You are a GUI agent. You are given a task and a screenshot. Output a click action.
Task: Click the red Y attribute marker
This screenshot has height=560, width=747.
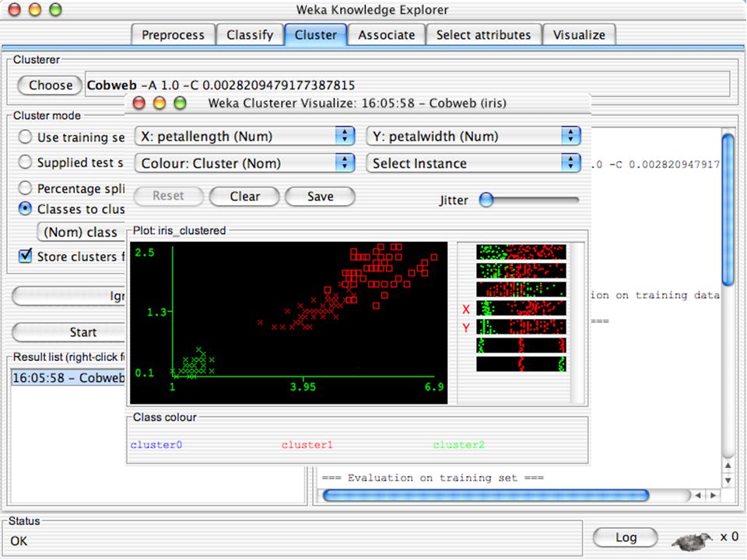pos(466,327)
